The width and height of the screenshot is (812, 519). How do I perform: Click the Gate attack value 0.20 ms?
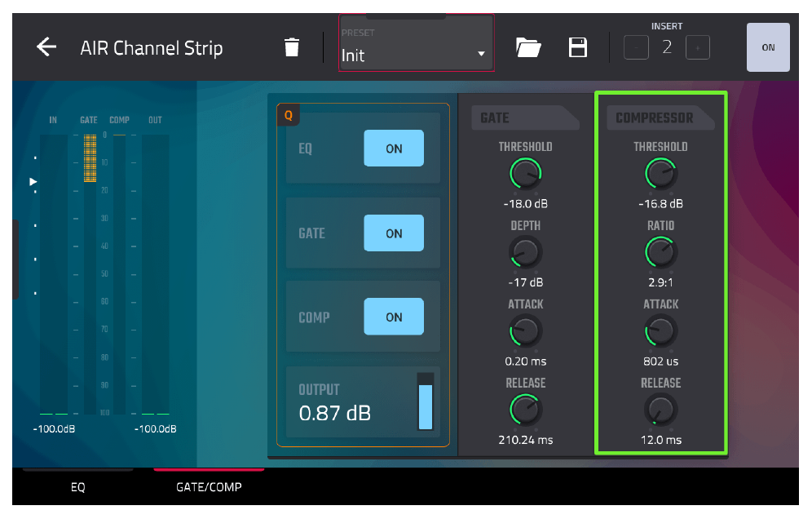coord(526,362)
